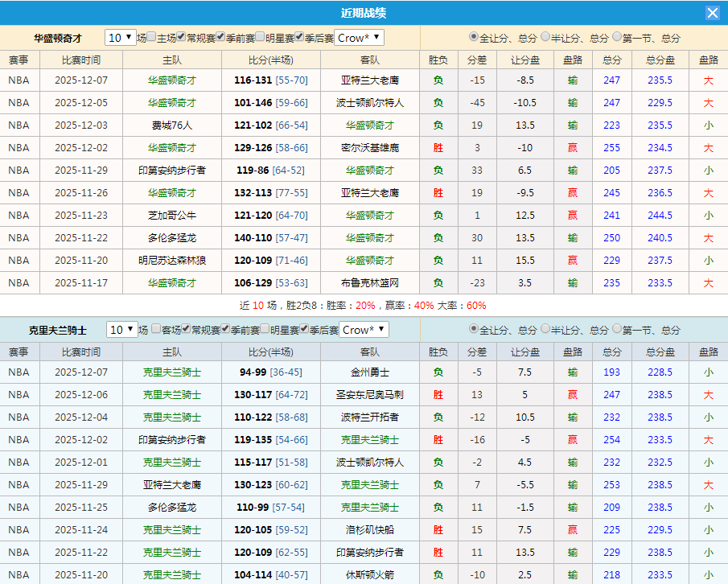Check 季前赛 for the 克里夫兰骑士 section
The height and width of the screenshot is (584, 728).
pos(224,330)
